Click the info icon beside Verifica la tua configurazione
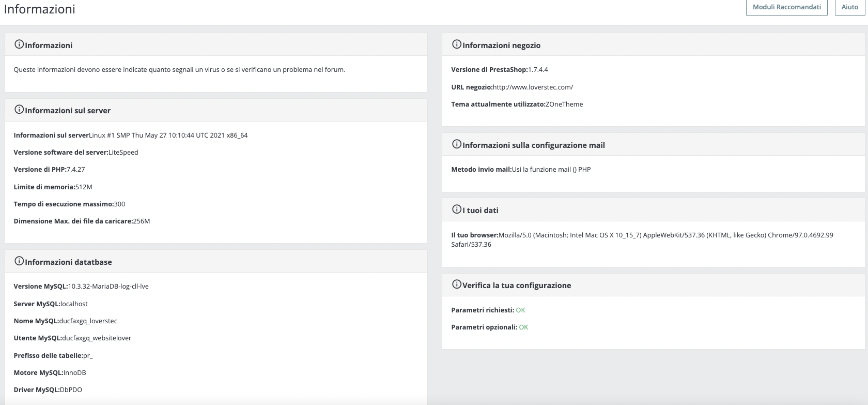This screenshot has width=868, height=405. tap(457, 284)
